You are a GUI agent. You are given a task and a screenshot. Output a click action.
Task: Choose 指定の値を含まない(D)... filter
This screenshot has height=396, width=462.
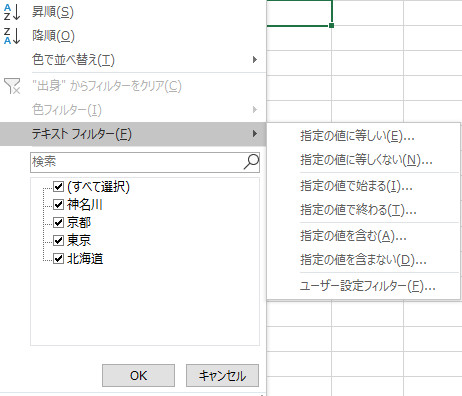pyautogui.click(x=363, y=260)
